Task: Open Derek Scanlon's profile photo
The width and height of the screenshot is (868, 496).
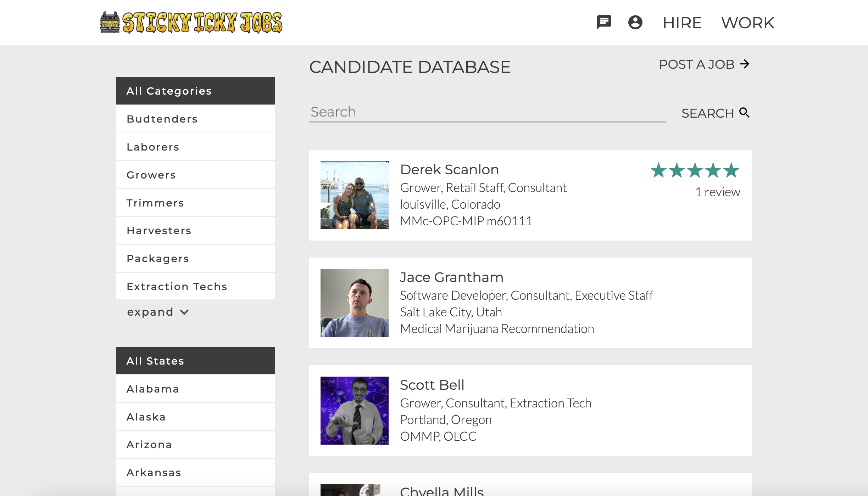Action: 354,195
